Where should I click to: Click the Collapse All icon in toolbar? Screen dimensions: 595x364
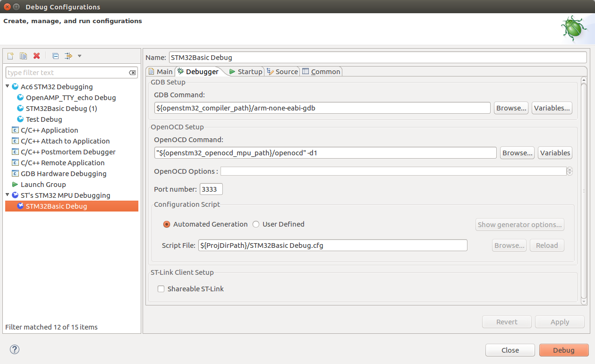point(55,56)
